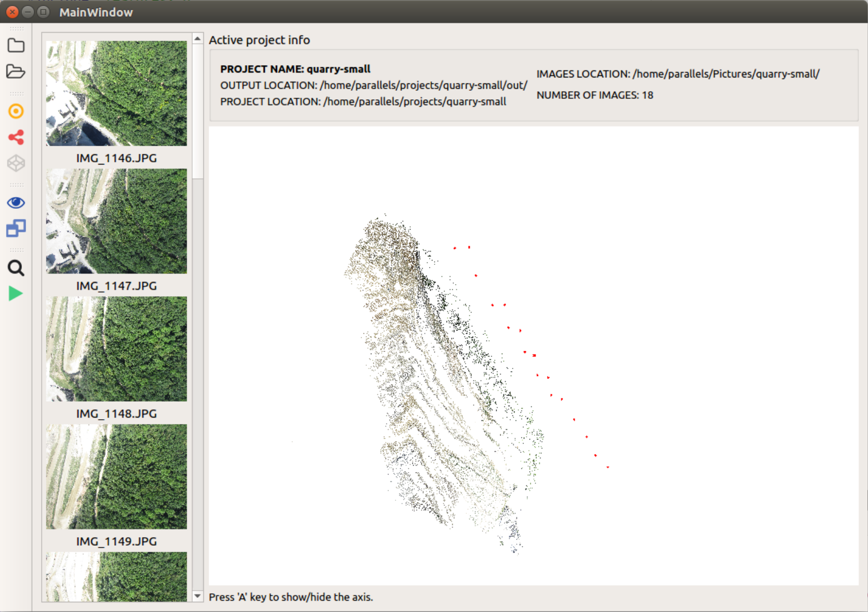Toggle the blue eye view icon
The width and height of the screenshot is (868, 612).
pyautogui.click(x=16, y=202)
